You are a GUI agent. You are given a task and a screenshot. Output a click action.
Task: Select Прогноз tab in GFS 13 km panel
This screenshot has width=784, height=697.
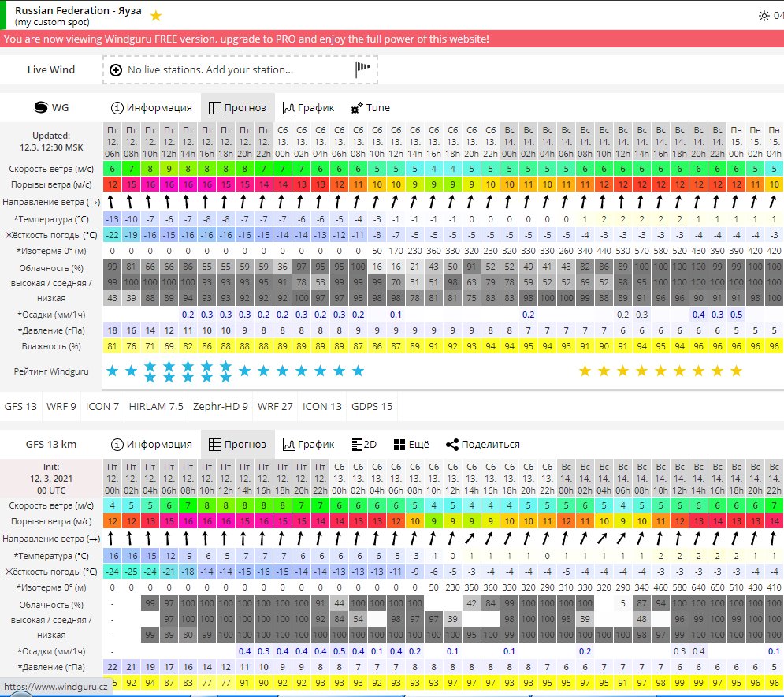[x=237, y=445]
